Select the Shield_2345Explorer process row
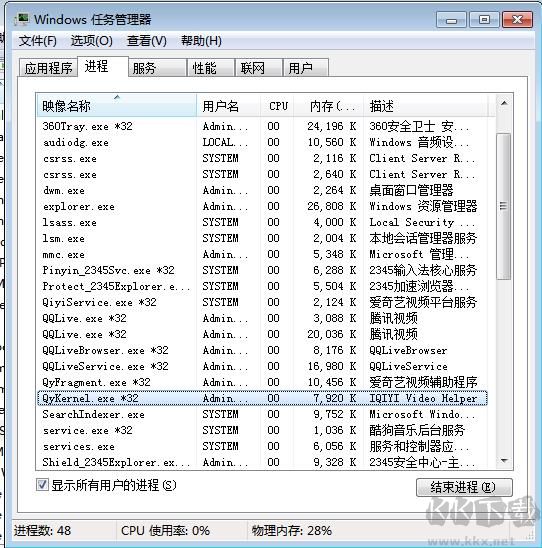542x548 pixels. [262, 462]
